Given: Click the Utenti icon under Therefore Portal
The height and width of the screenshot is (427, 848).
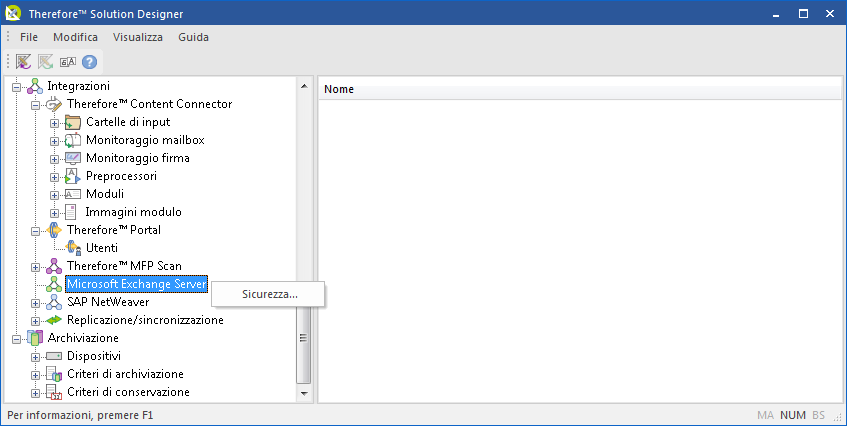Looking at the screenshot, I should pos(73,248).
